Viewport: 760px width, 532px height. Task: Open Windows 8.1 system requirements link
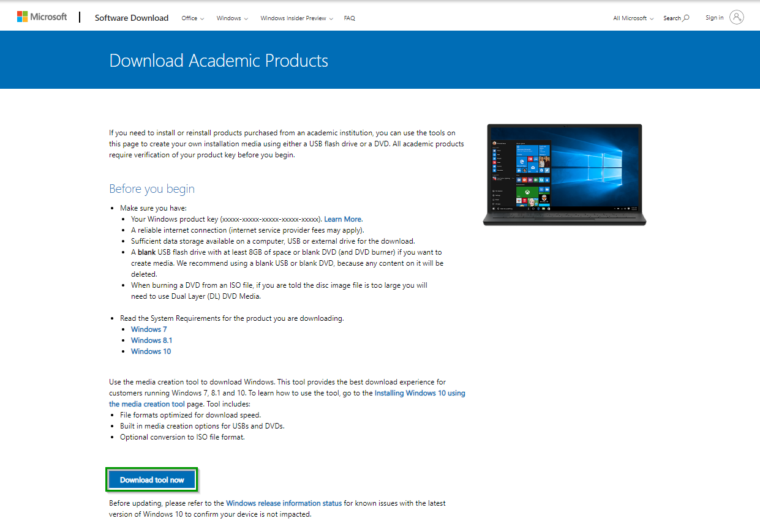pos(151,340)
